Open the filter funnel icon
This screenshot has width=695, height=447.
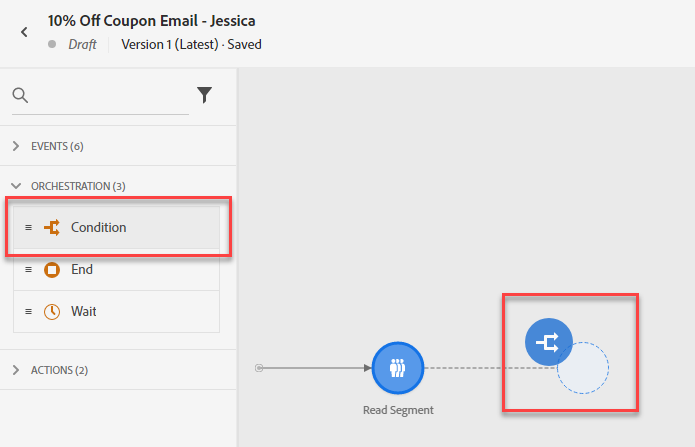coord(204,95)
